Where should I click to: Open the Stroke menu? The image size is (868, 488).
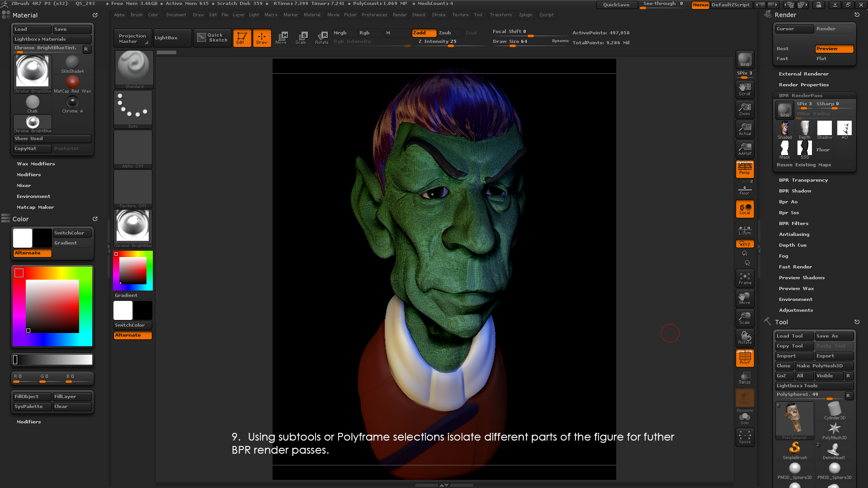tap(438, 15)
